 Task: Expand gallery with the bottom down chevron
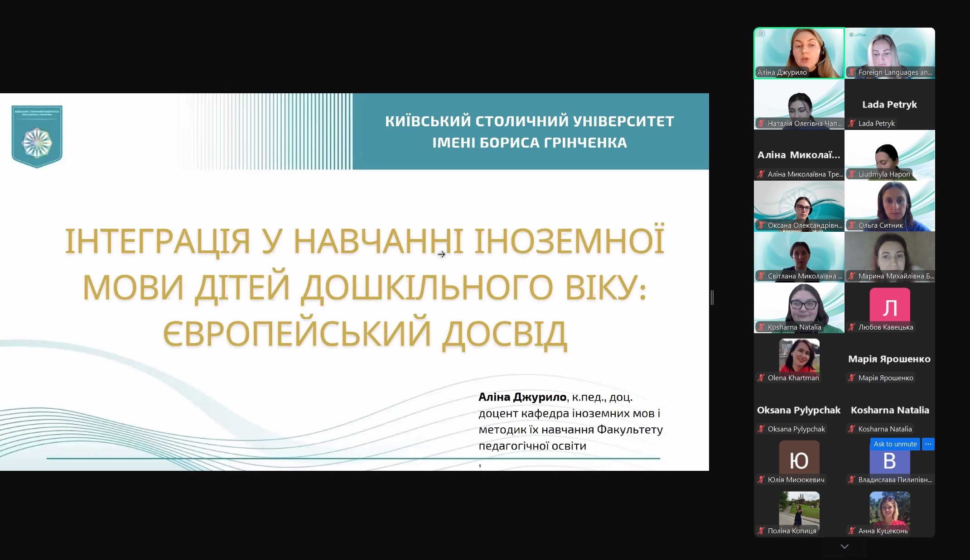(845, 546)
